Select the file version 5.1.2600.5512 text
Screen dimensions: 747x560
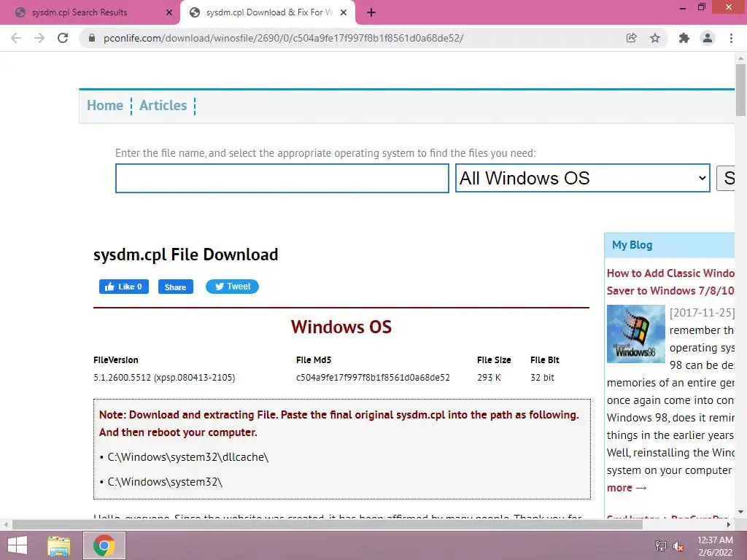click(x=164, y=378)
